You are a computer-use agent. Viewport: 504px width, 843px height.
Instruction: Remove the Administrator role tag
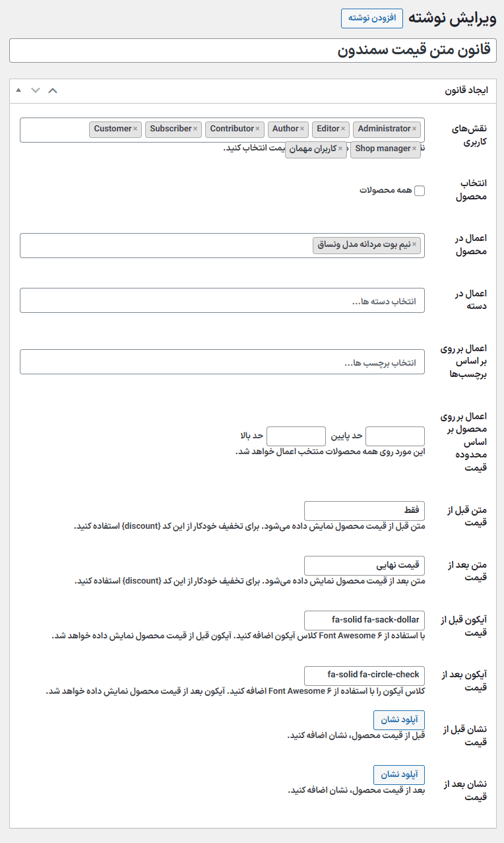point(415,129)
